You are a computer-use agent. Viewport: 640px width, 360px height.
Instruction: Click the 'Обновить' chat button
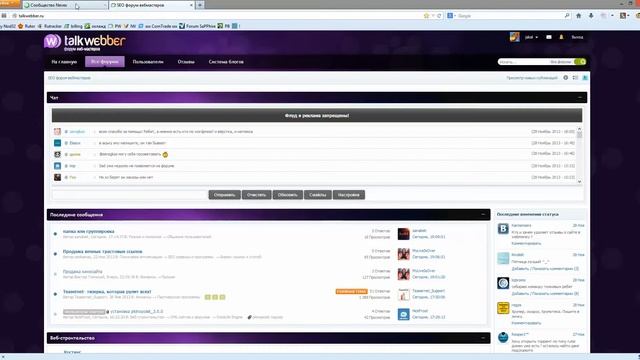coord(288,195)
